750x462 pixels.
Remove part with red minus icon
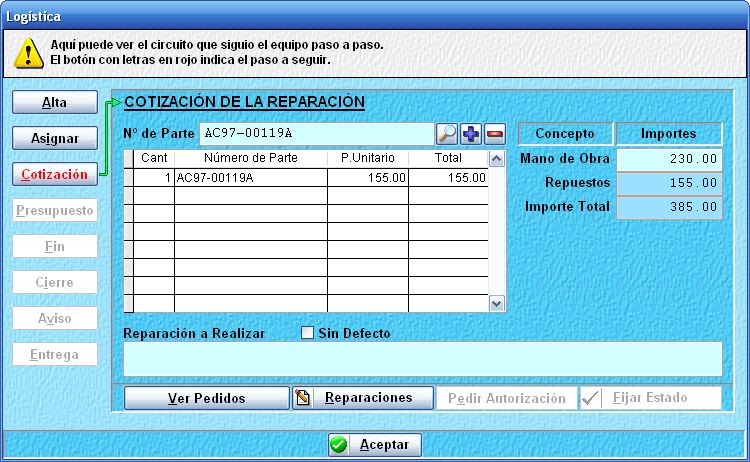[x=495, y=134]
